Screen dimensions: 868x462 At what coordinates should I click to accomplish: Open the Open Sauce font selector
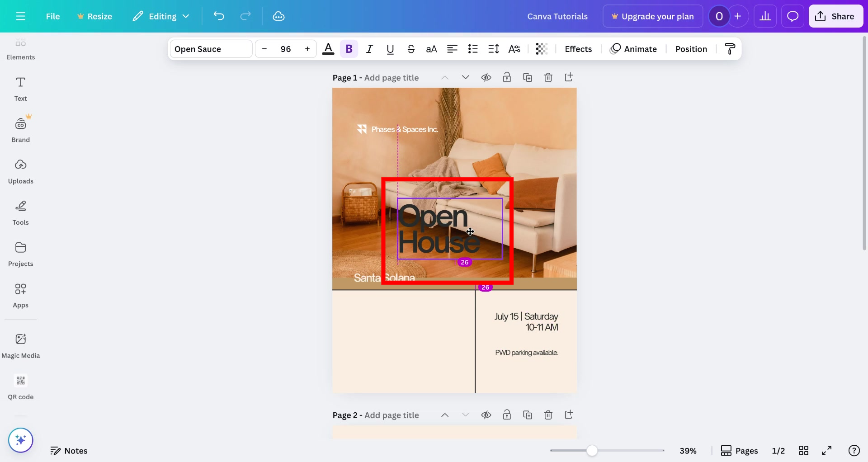click(x=210, y=49)
